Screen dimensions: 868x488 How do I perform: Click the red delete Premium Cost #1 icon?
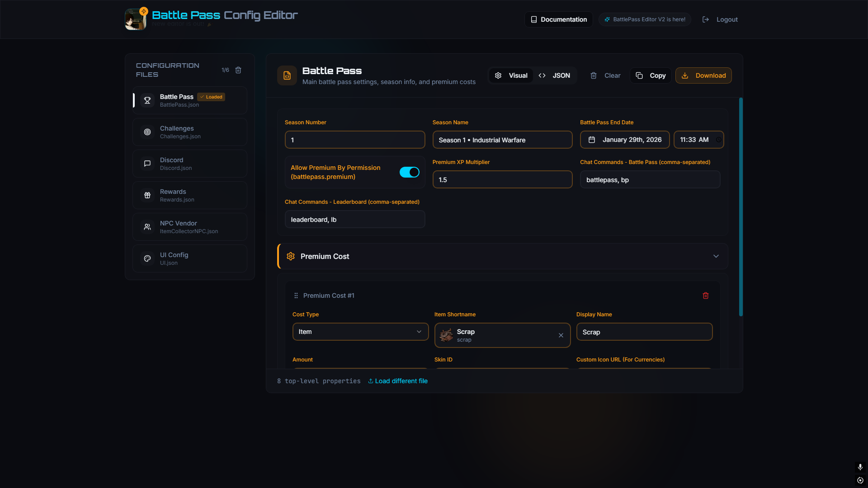coord(705,296)
